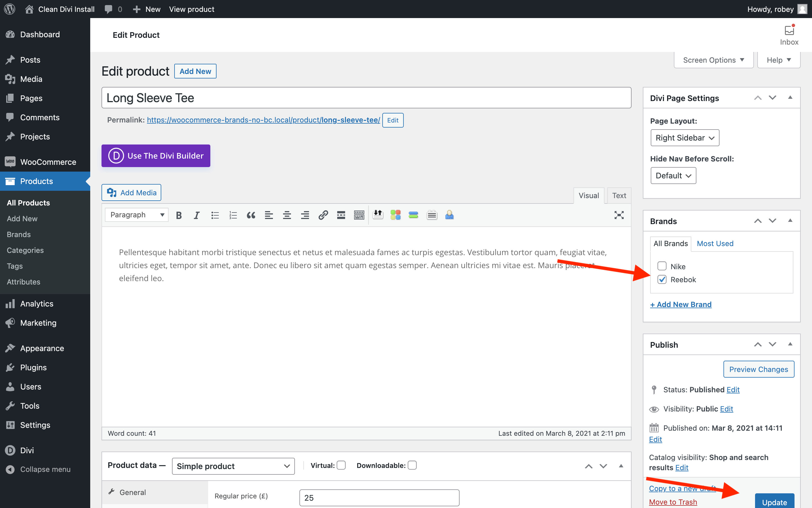Click the tabs shortcode icon in toolbar
This screenshot has height=508, width=812.
click(432, 215)
